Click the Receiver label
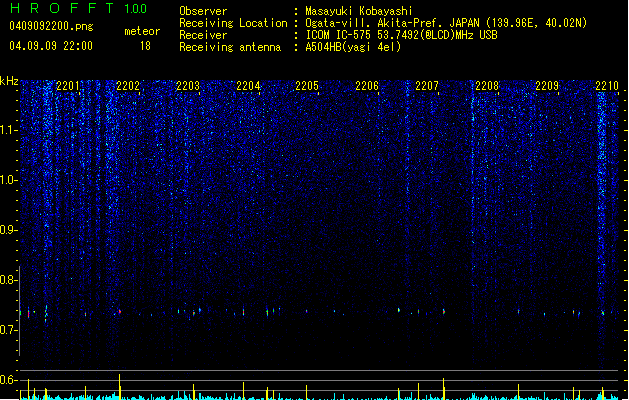 pos(203,35)
